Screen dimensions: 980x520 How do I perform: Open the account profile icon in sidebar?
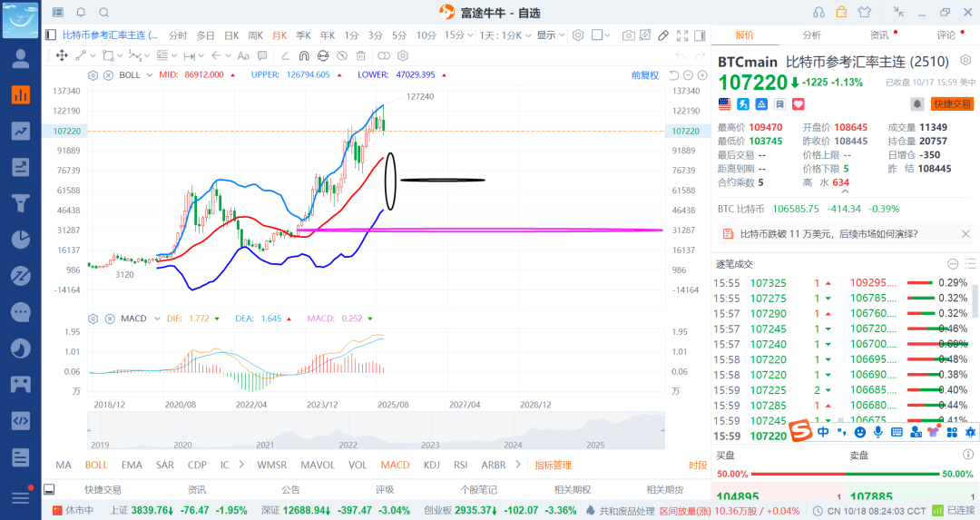[21, 58]
